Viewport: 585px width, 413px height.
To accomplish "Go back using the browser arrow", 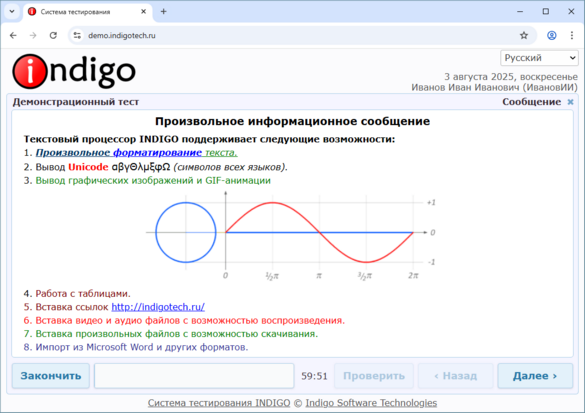I will coord(13,35).
